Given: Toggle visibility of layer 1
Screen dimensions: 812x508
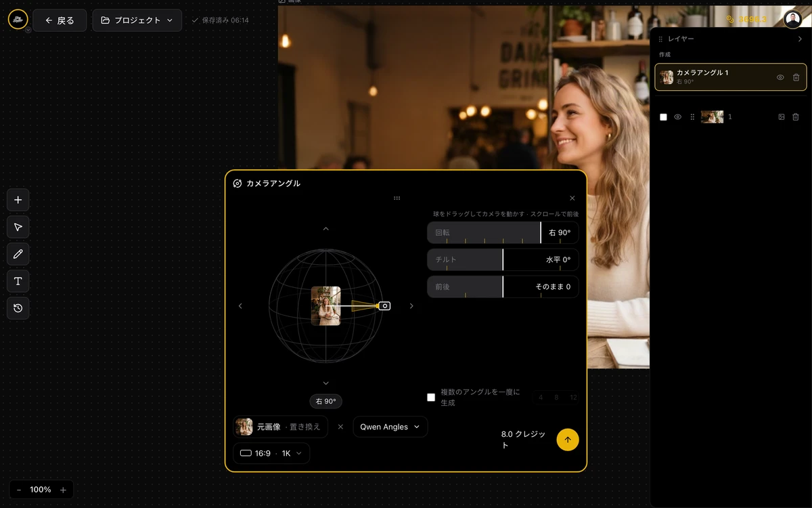Looking at the screenshot, I should point(677,117).
